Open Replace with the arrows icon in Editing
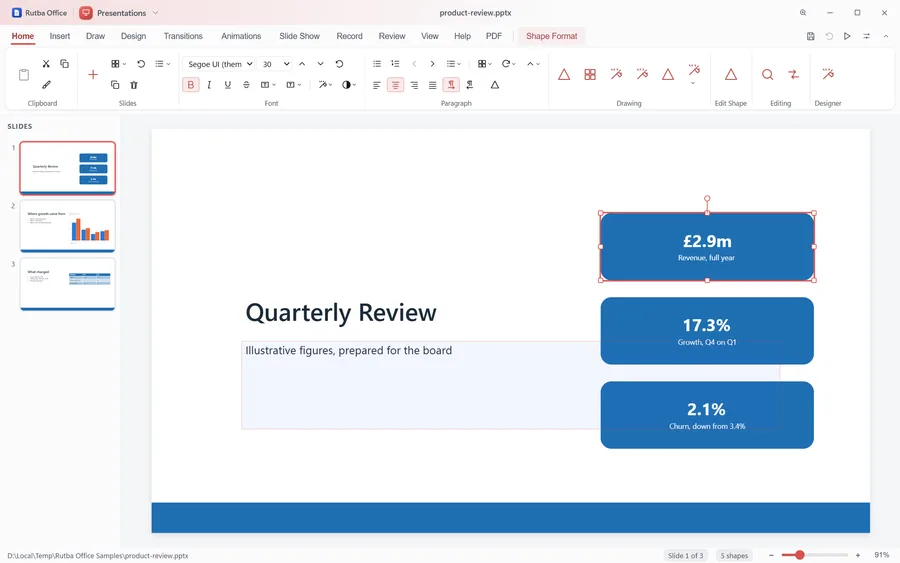 pos(793,75)
